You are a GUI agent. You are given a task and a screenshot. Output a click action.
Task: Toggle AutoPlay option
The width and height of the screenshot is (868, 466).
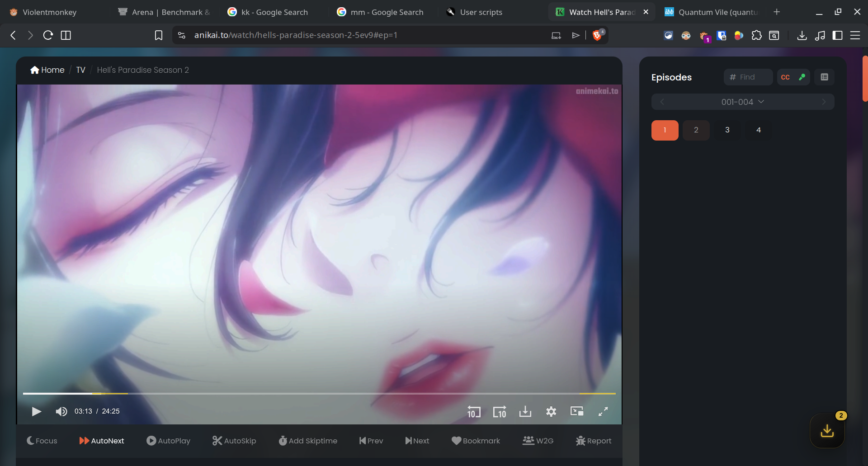click(168, 441)
